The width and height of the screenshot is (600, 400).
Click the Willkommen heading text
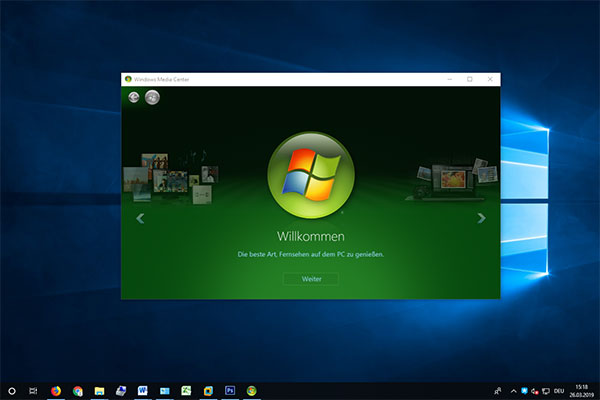311,237
